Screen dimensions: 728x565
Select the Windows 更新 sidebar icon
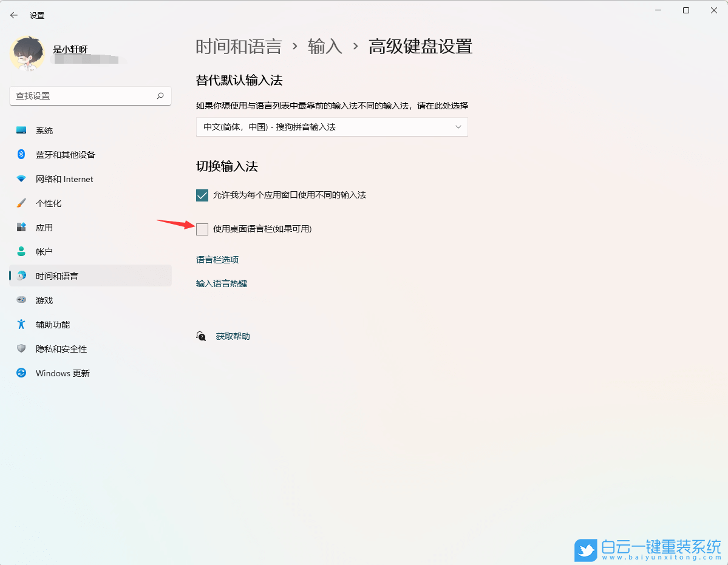point(22,373)
